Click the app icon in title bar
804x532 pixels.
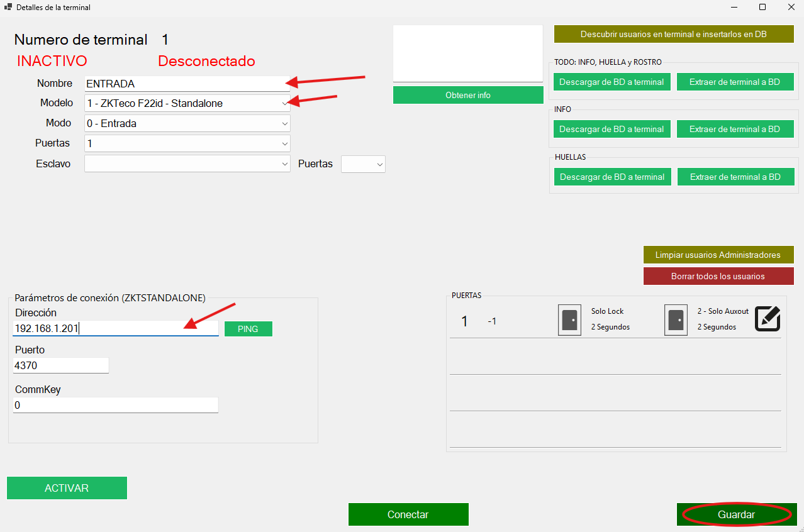(8, 8)
